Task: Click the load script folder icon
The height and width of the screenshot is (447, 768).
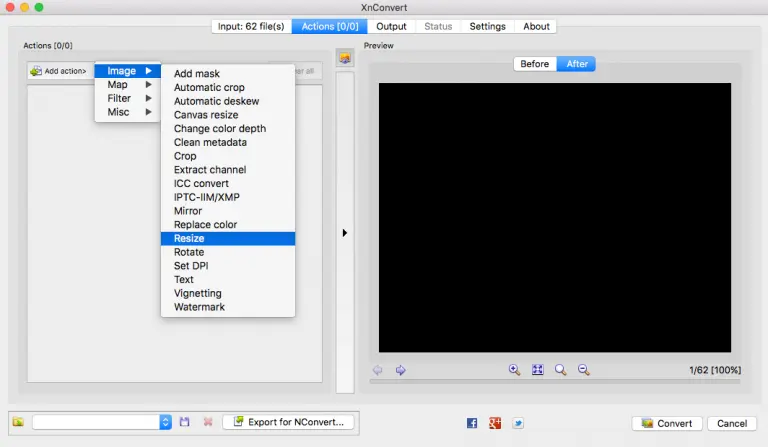Action: tap(19, 422)
